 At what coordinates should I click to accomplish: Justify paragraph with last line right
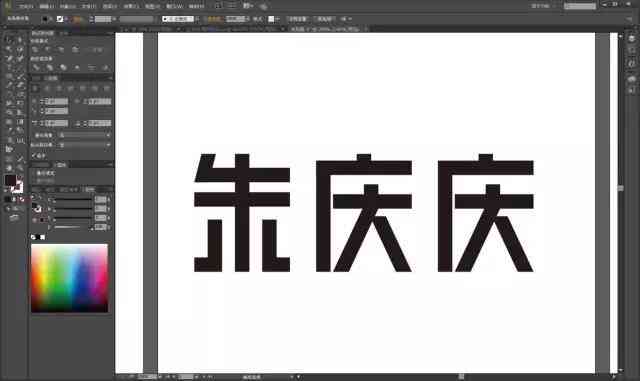(95, 88)
